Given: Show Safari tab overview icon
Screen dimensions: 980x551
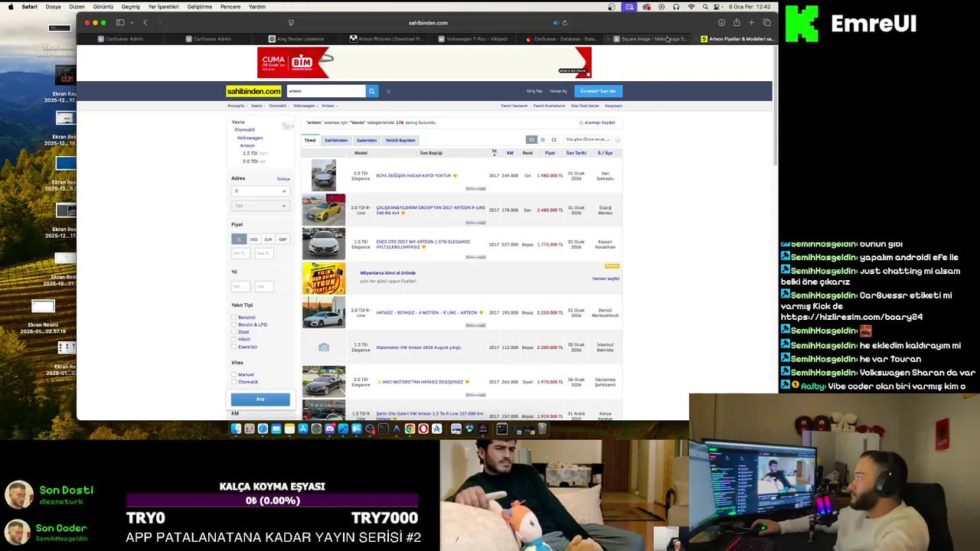Looking at the screenshot, I should pyautogui.click(x=766, y=23).
